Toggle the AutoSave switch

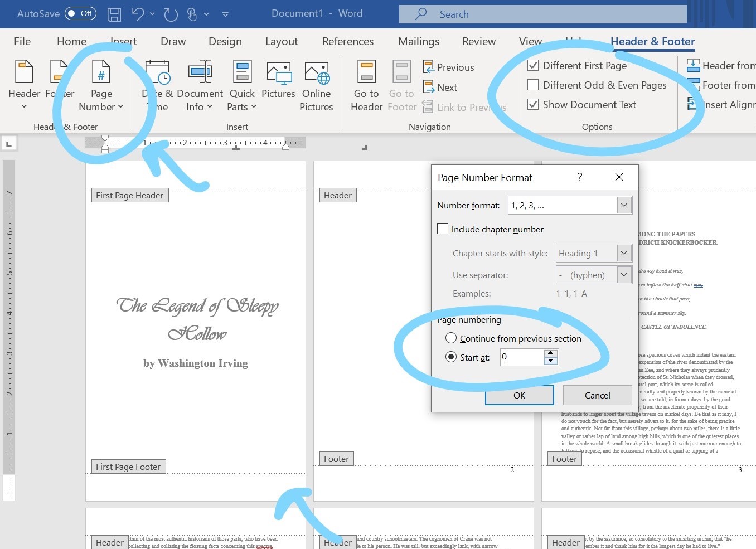(80, 14)
